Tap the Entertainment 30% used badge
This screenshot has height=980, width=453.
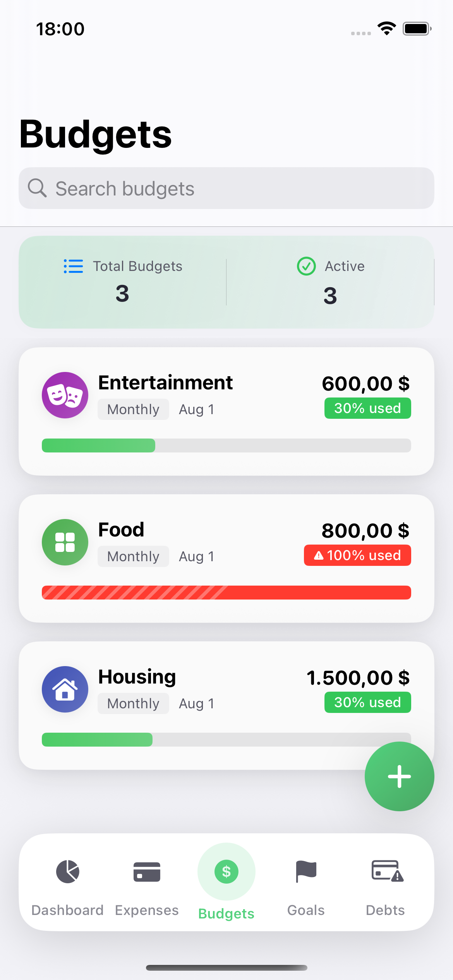point(367,408)
